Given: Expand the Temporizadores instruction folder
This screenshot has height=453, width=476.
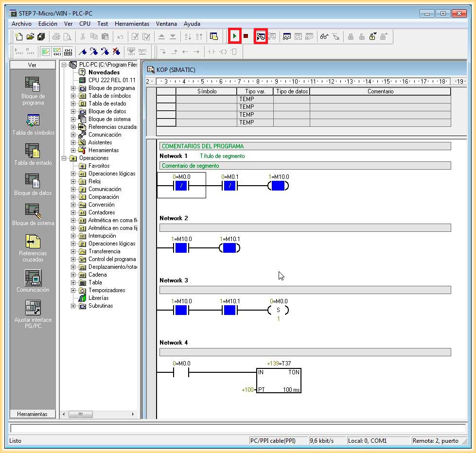Looking at the screenshot, I should (x=73, y=290).
